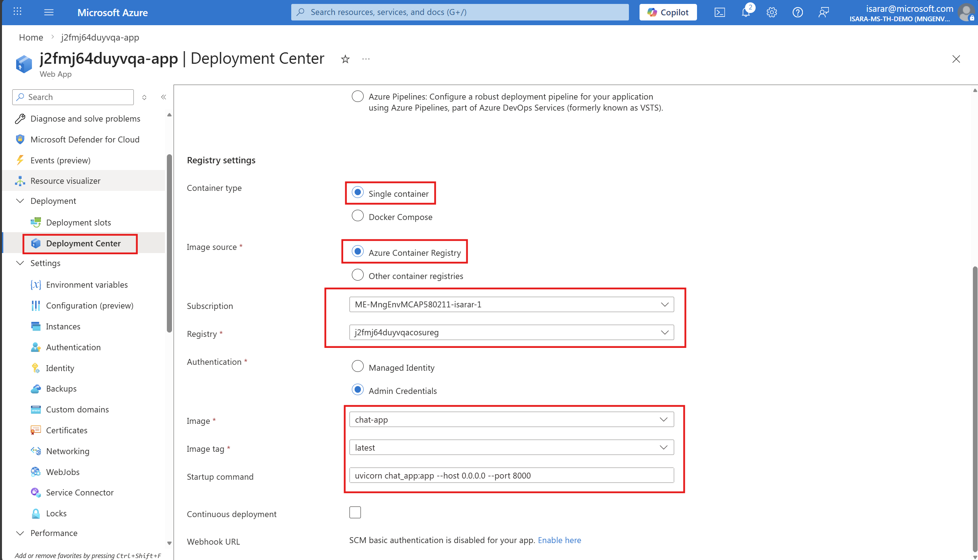978x560 pixels.
Task: Click the Certificates icon
Action: point(36,430)
